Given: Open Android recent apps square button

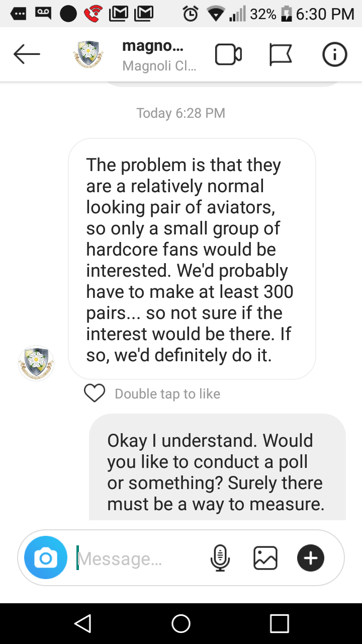Looking at the screenshot, I should pos(280,623).
